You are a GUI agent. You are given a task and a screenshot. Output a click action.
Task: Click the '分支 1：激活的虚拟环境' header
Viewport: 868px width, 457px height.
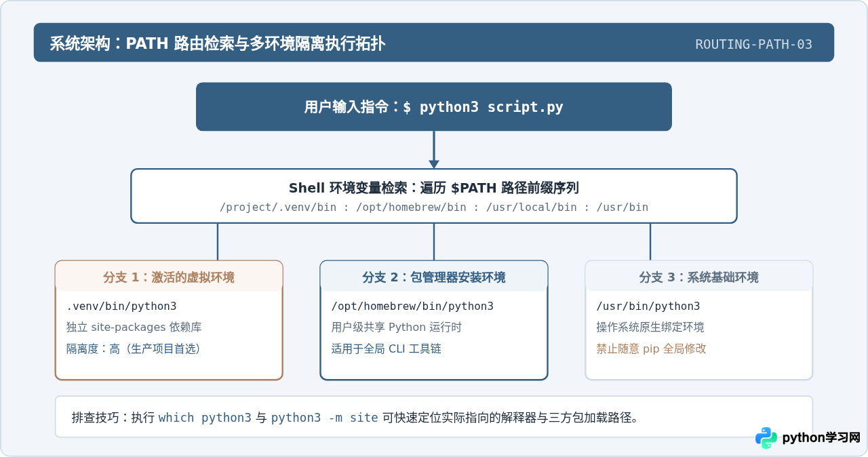pos(169,277)
